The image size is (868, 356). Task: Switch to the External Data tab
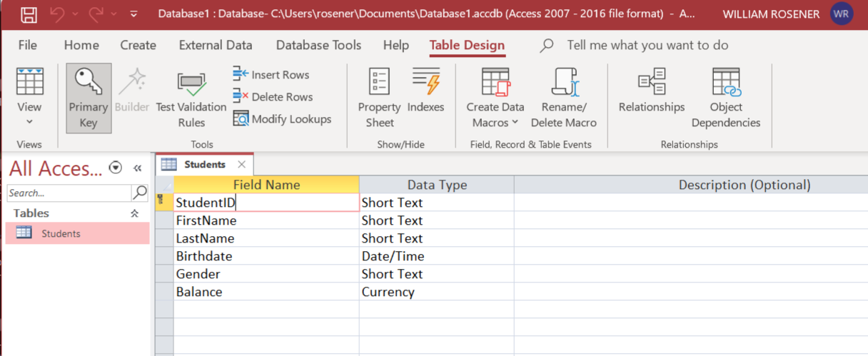click(215, 45)
